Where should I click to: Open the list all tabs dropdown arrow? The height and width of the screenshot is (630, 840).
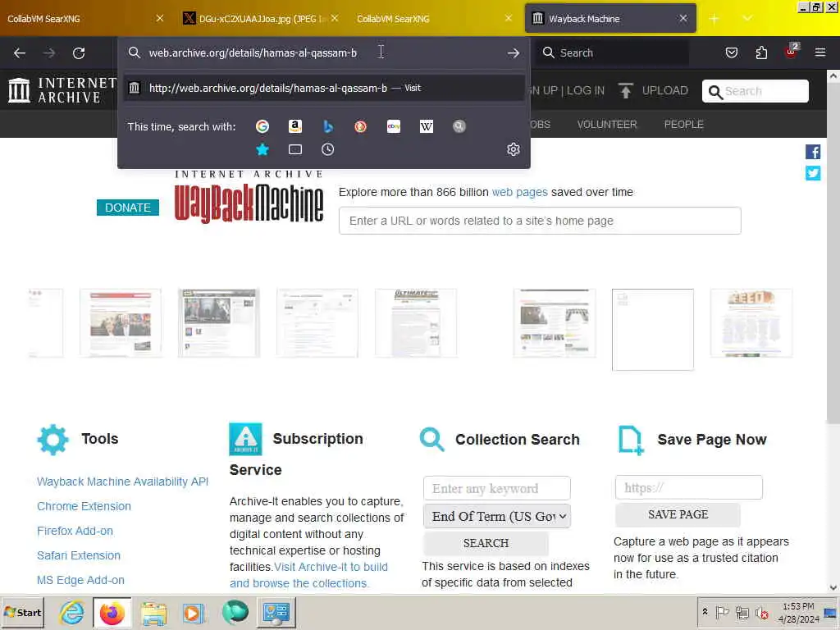point(747,18)
